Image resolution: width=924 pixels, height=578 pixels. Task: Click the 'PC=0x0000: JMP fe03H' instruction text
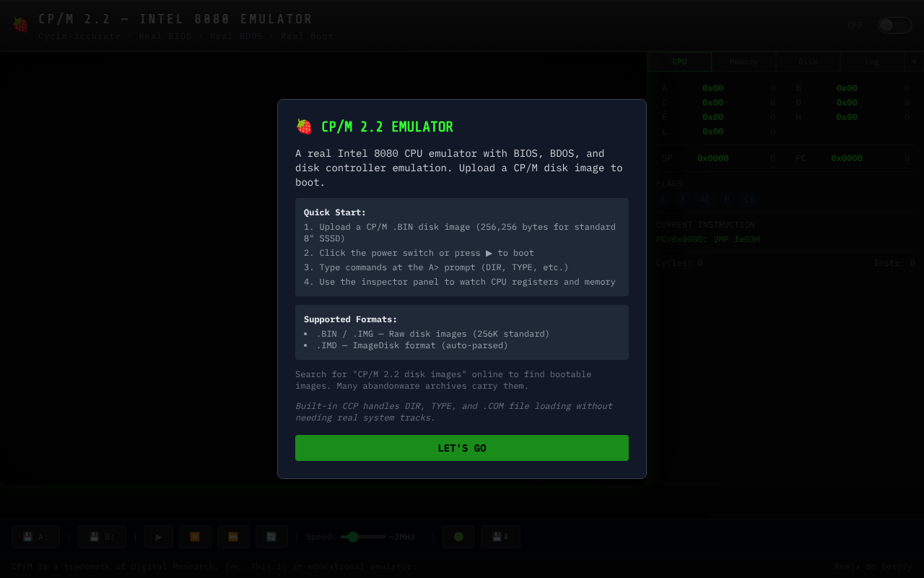pos(708,239)
